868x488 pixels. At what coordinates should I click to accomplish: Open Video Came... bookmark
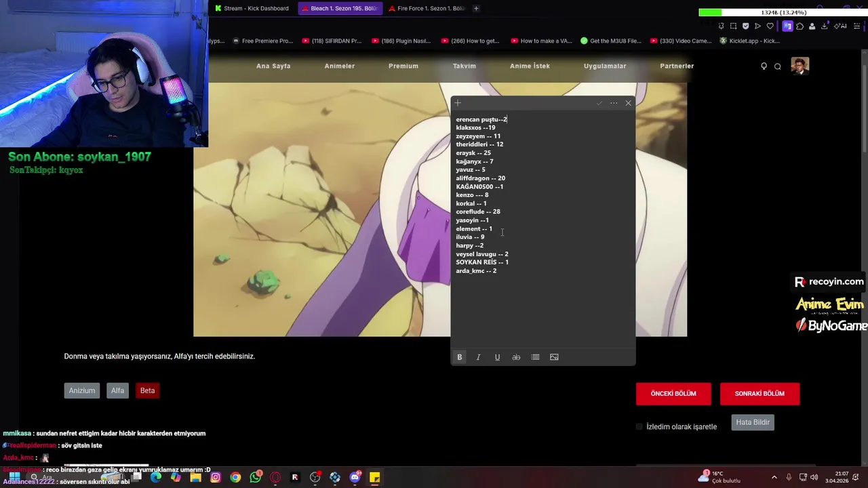[x=681, y=41]
